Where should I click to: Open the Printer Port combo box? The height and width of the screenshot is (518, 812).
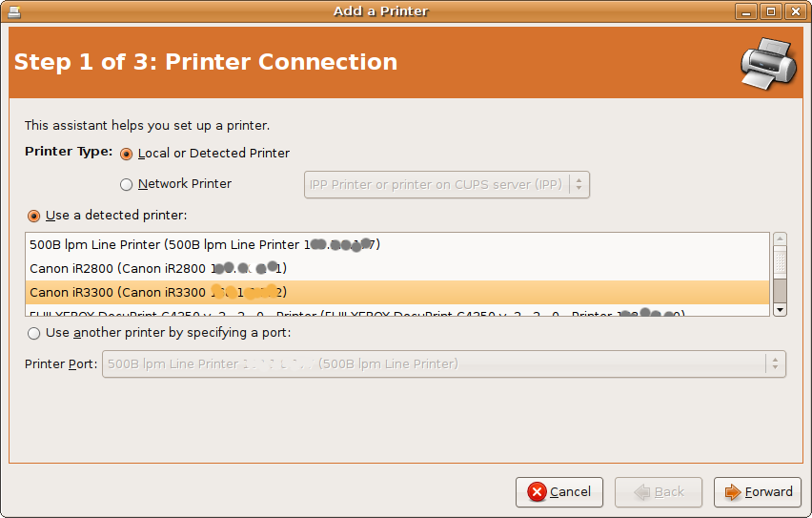coord(444,364)
